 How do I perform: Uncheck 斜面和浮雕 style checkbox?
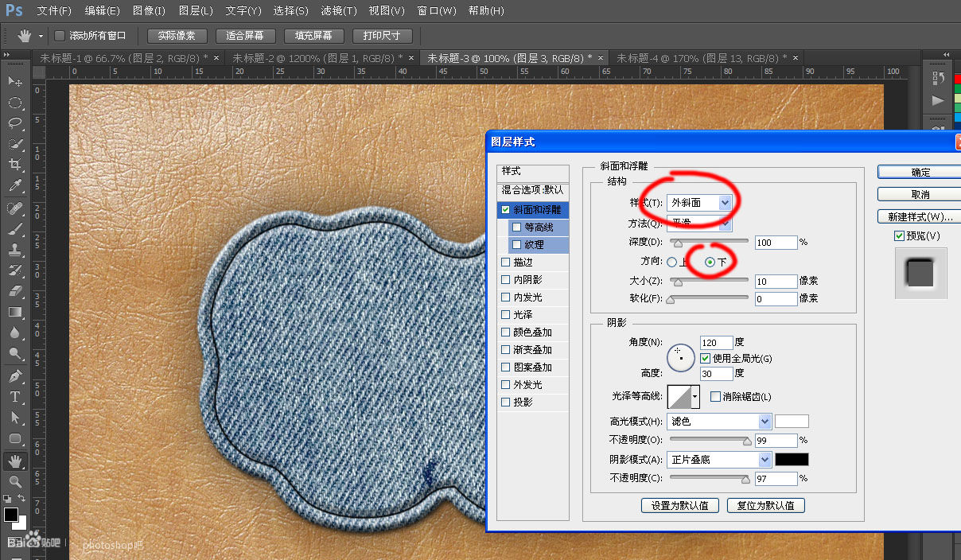504,210
